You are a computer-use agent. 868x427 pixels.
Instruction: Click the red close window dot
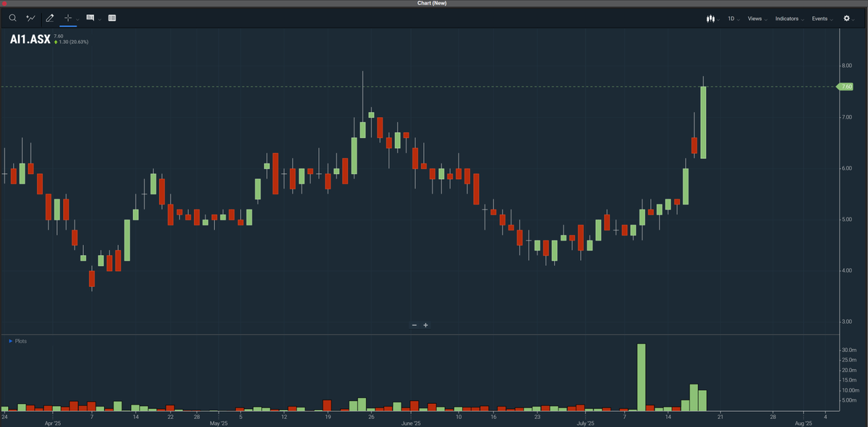pos(4,3)
